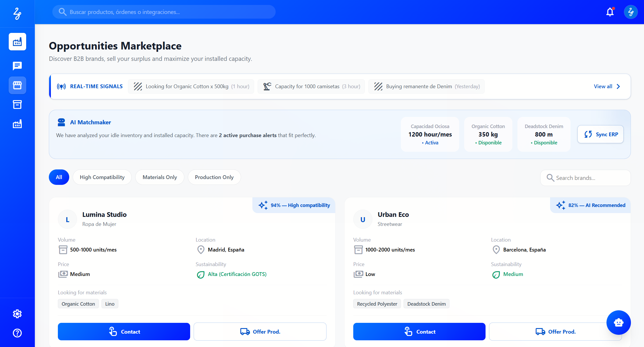Select the All filter tab
Viewport: 644px width, 347px height.
[x=59, y=177]
